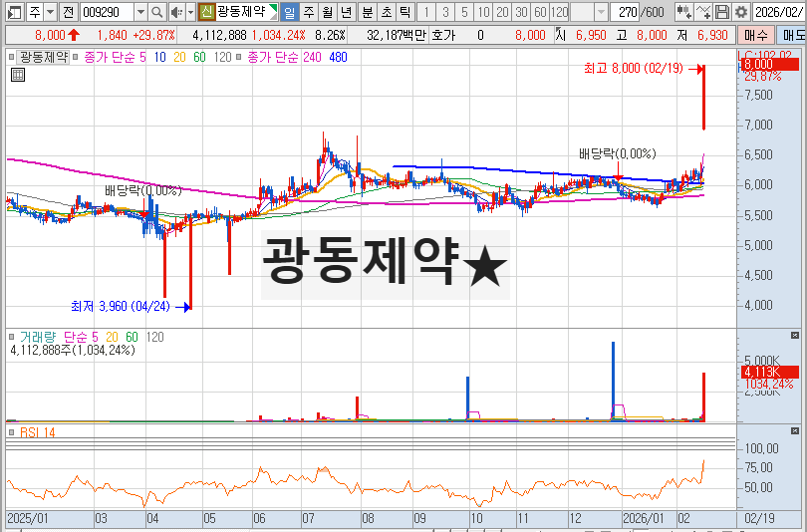Screen dimensions: 807x532
Task: Click the green 60 moving average label
Action: (x=199, y=57)
